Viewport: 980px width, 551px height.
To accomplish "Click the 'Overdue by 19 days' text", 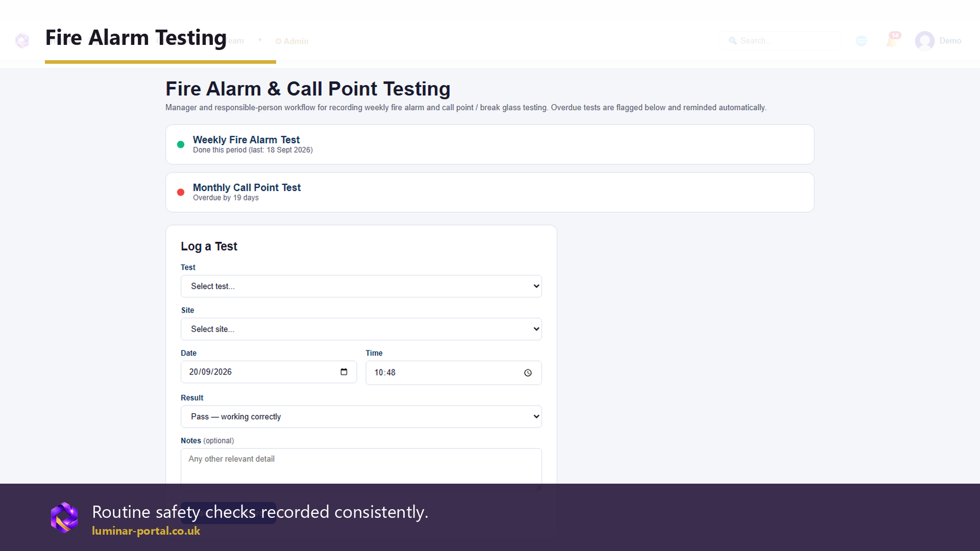I will point(226,198).
